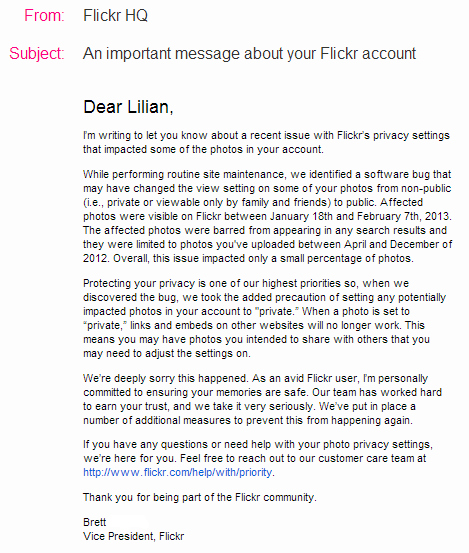This screenshot has width=469, height=553.
Task: Click the subject line about your Flickr account
Action: (x=249, y=54)
